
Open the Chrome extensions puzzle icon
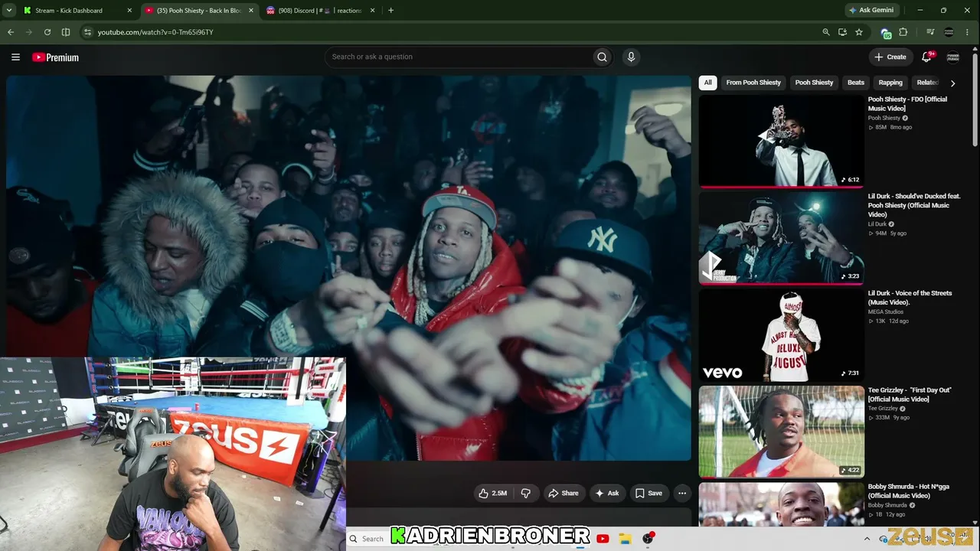point(903,32)
